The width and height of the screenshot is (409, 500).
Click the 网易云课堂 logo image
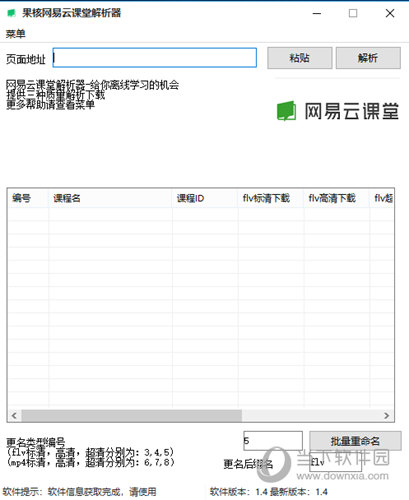click(x=338, y=111)
